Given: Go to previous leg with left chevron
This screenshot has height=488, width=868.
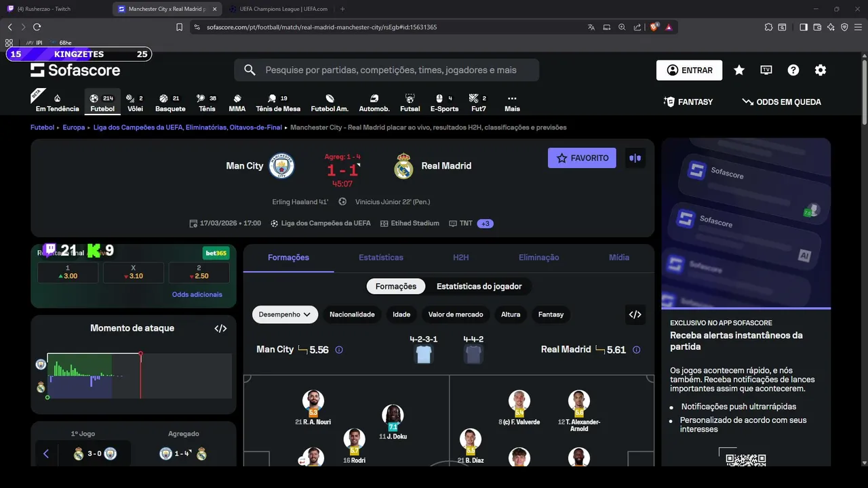Looking at the screenshot, I should pyautogui.click(x=46, y=453).
